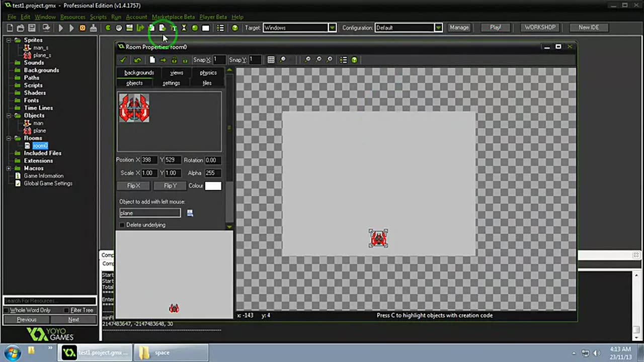Toggle Whole Word Only checkbox
The width and height of the screenshot is (644, 362).
tap(7, 310)
